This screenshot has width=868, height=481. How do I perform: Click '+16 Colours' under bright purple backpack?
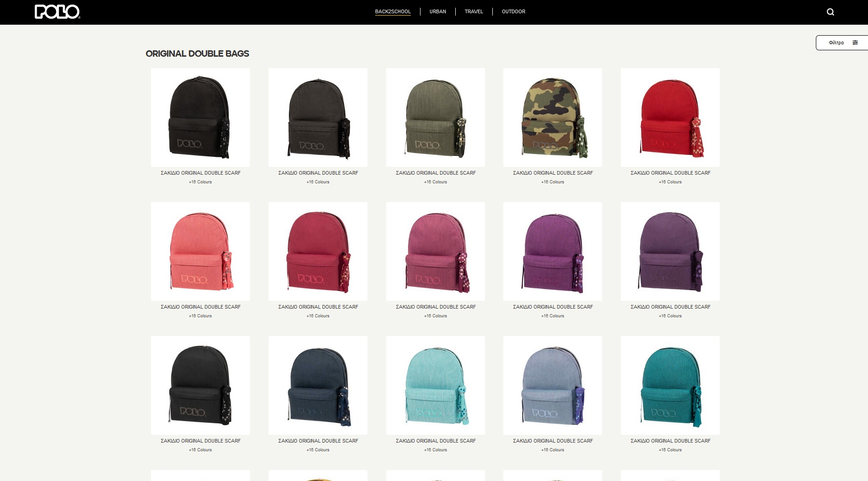pyautogui.click(x=553, y=316)
